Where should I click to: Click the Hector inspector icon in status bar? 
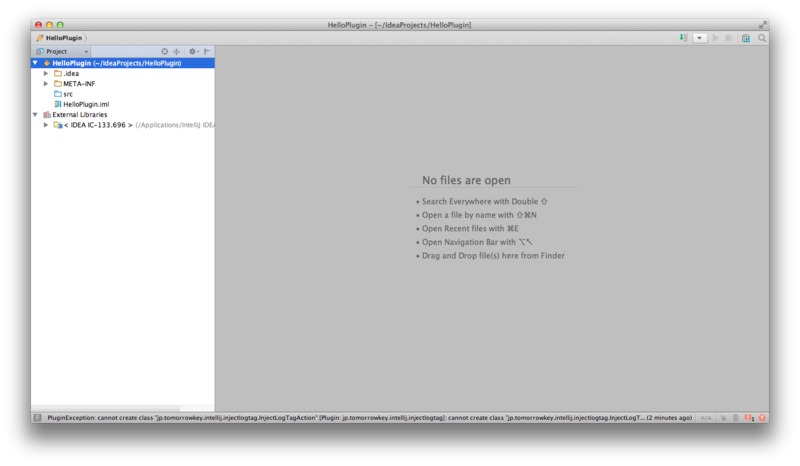(x=736, y=418)
